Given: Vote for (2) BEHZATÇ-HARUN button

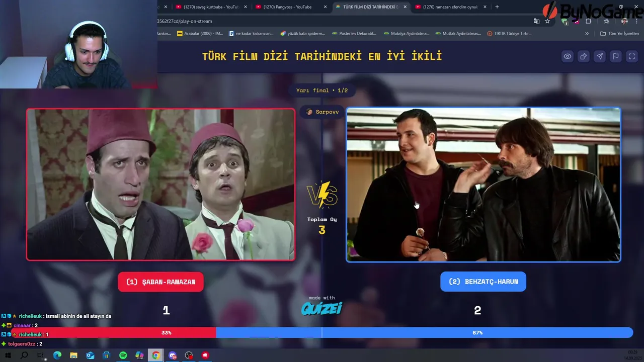Looking at the screenshot, I should 483,282.
